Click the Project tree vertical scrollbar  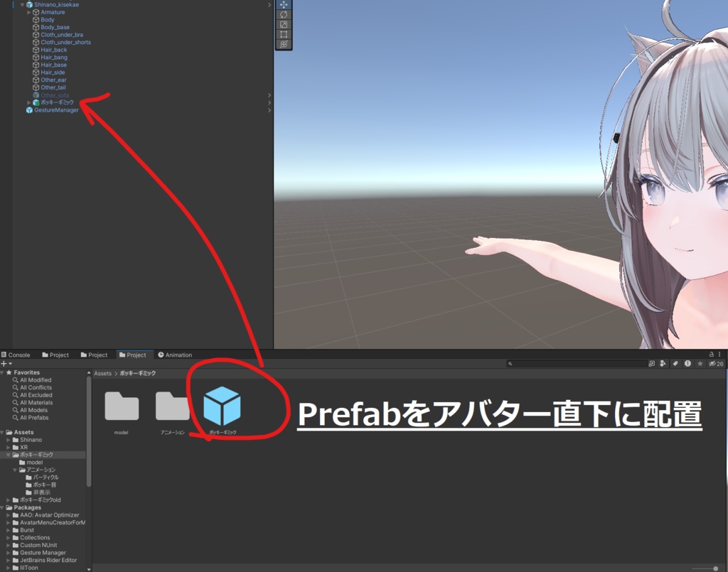click(x=89, y=431)
